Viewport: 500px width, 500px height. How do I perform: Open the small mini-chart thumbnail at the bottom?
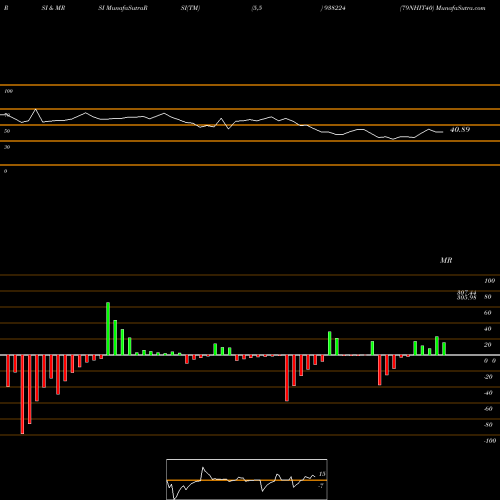247,479
